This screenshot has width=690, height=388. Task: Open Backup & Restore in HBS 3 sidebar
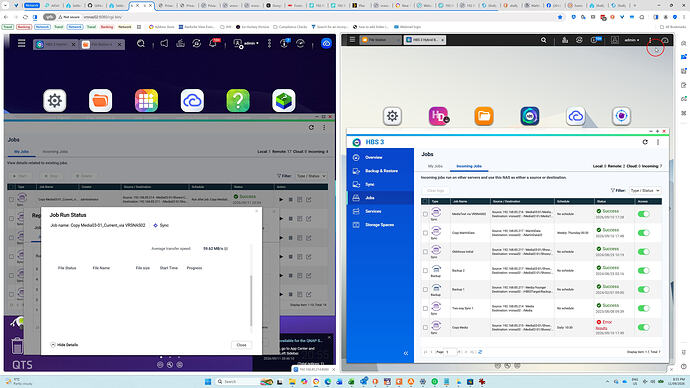click(x=380, y=171)
